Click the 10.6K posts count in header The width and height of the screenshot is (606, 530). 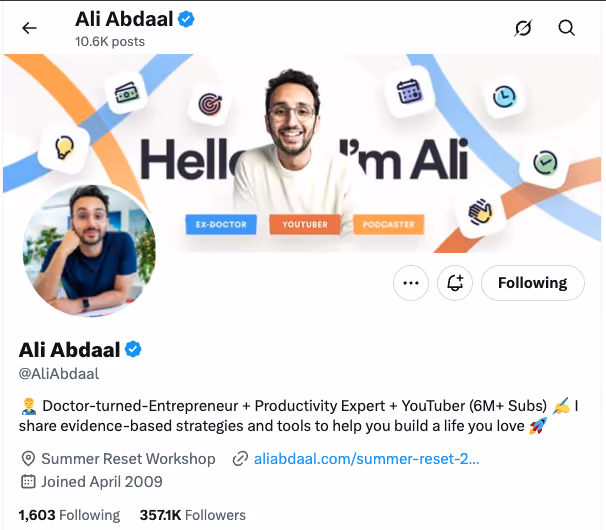click(110, 41)
